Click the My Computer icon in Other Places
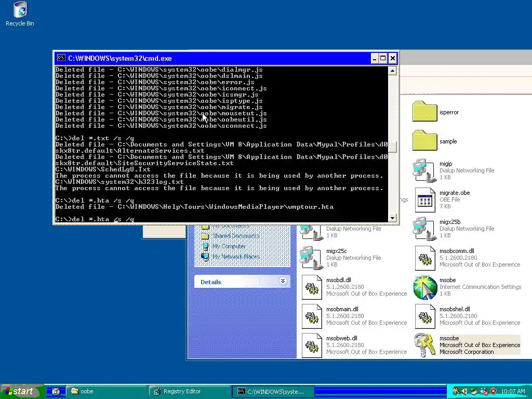The image size is (532, 399). click(205, 246)
